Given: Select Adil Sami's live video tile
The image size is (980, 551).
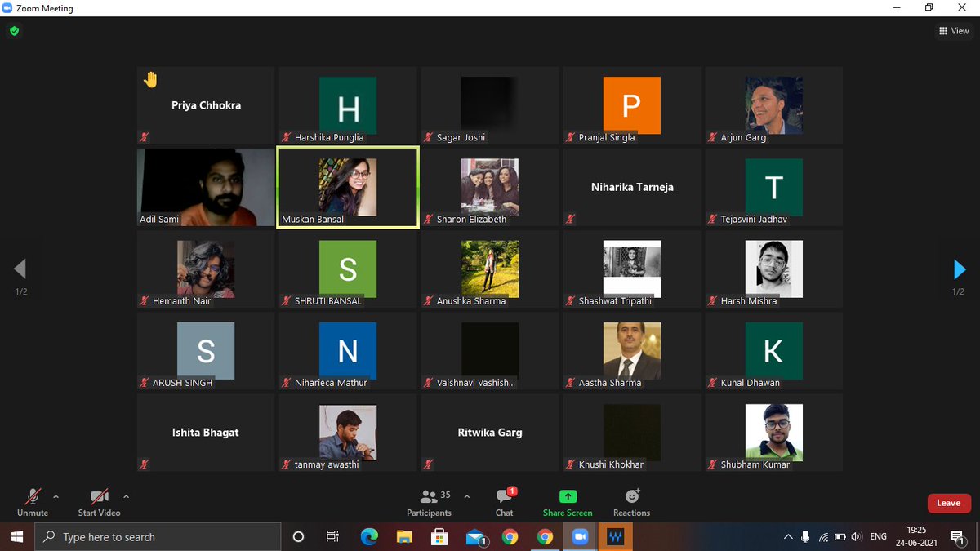Looking at the screenshot, I should (206, 187).
